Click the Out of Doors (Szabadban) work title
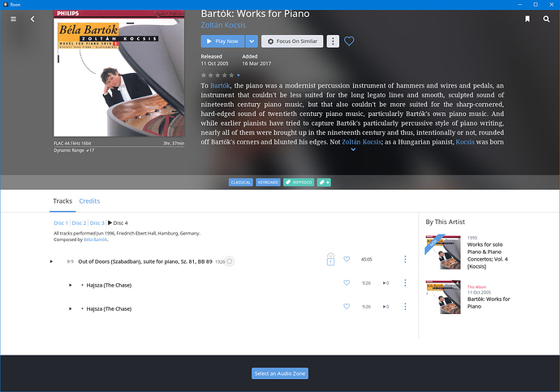Viewport: 560px width, 392px height. click(145, 261)
